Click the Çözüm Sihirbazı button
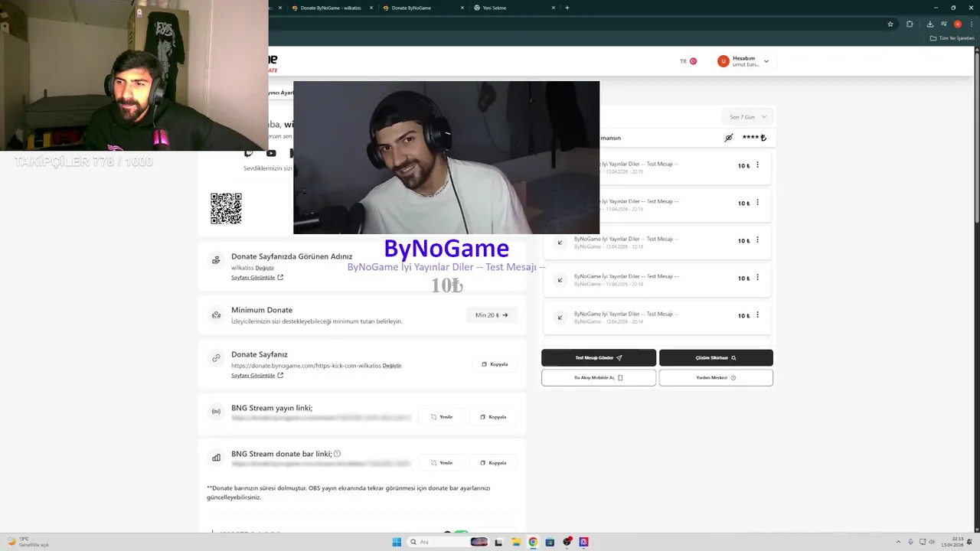The height and width of the screenshot is (551, 980). [716, 357]
